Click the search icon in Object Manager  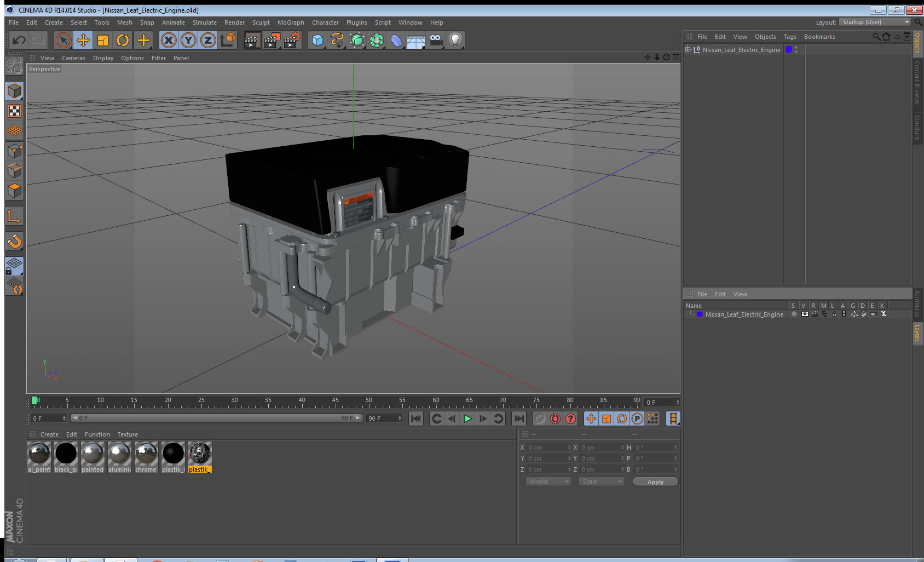tap(876, 37)
